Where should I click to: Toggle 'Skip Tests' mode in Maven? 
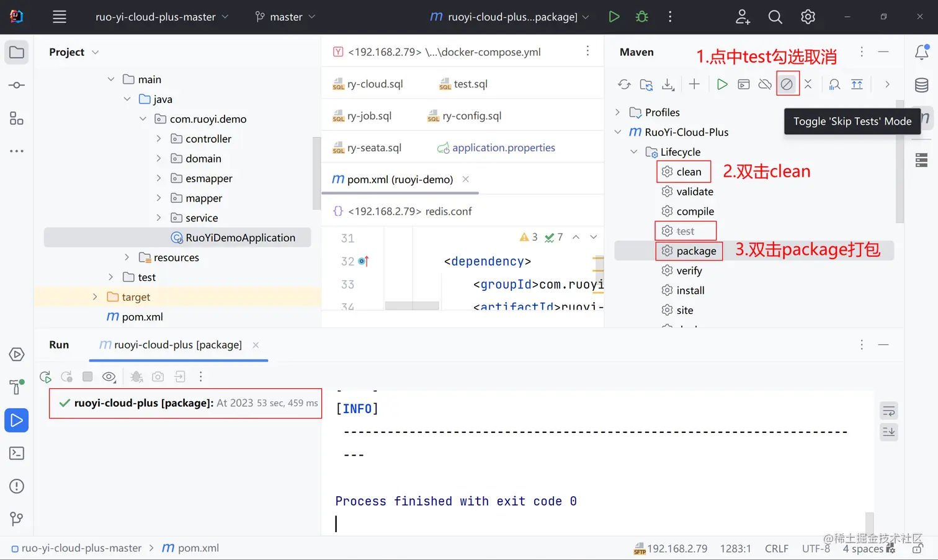click(787, 84)
